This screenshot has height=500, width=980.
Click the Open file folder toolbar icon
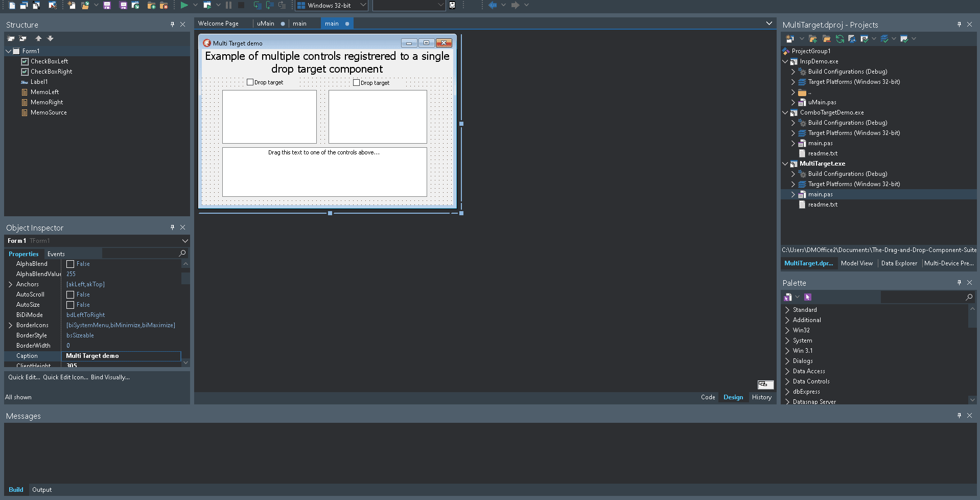coord(85,5)
